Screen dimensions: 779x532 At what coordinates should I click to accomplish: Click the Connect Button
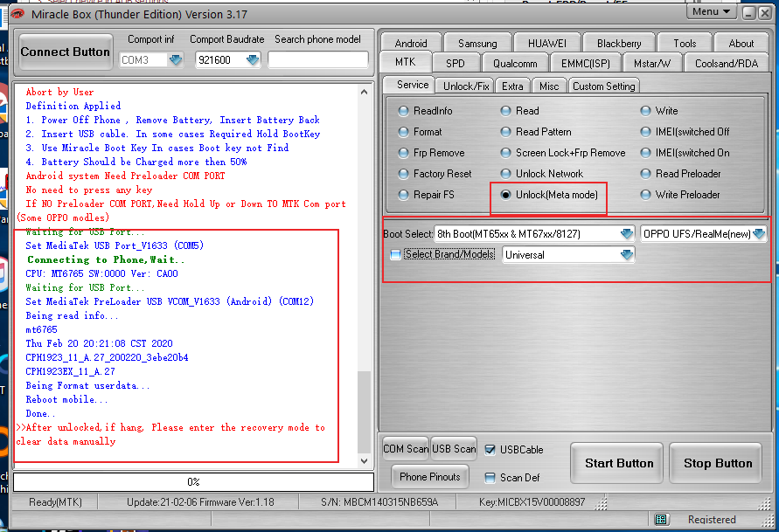coord(65,52)
